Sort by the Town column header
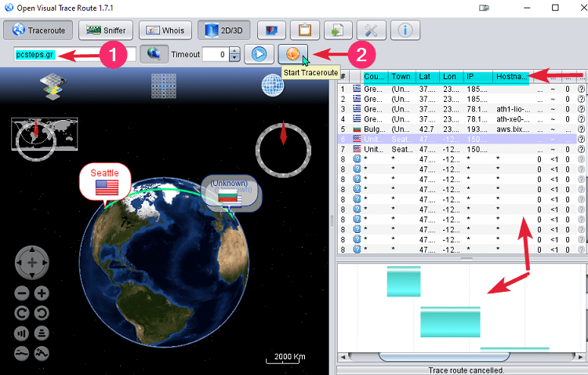 401,77
